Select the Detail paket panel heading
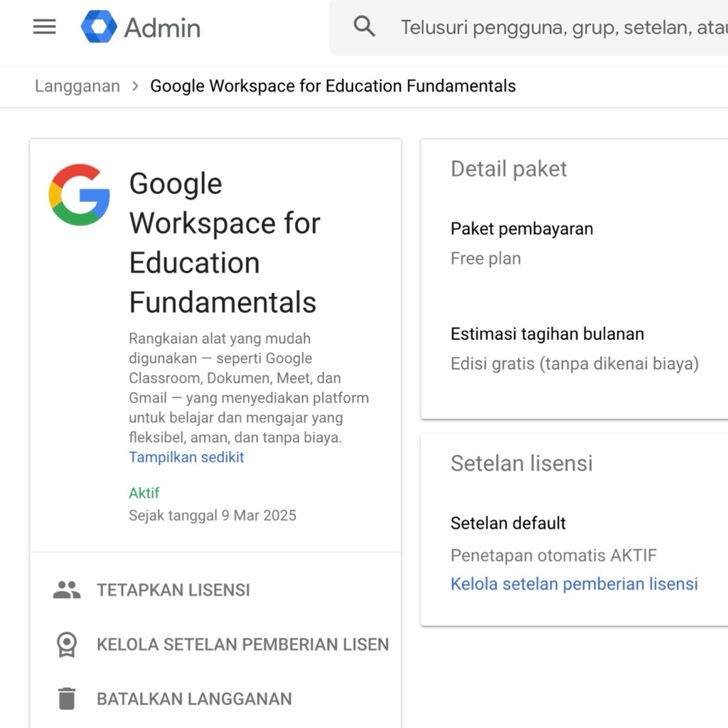The width and height of the screenshot is (728, 728). pos(508,169)
